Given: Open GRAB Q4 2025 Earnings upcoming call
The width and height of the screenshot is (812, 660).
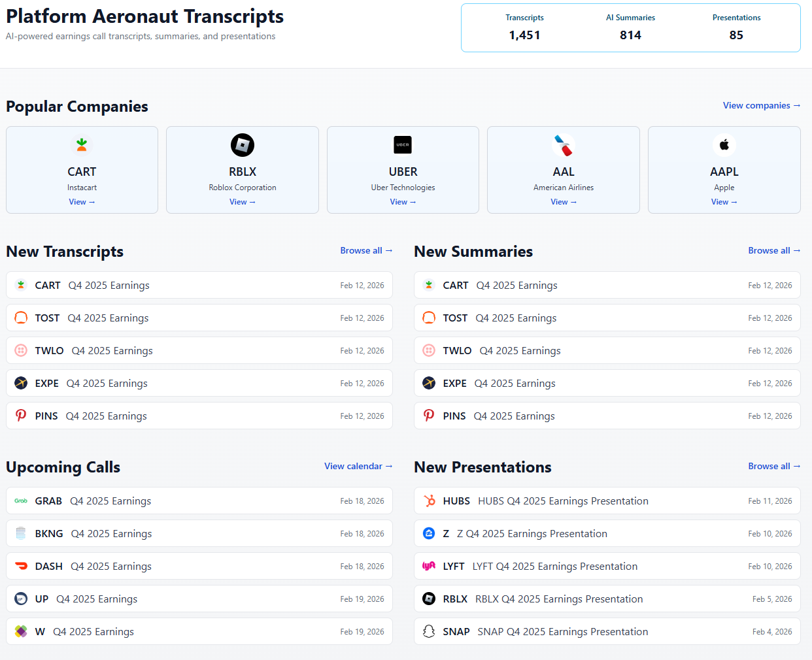Looking at the screenshot, I should (x=199, y=501).
